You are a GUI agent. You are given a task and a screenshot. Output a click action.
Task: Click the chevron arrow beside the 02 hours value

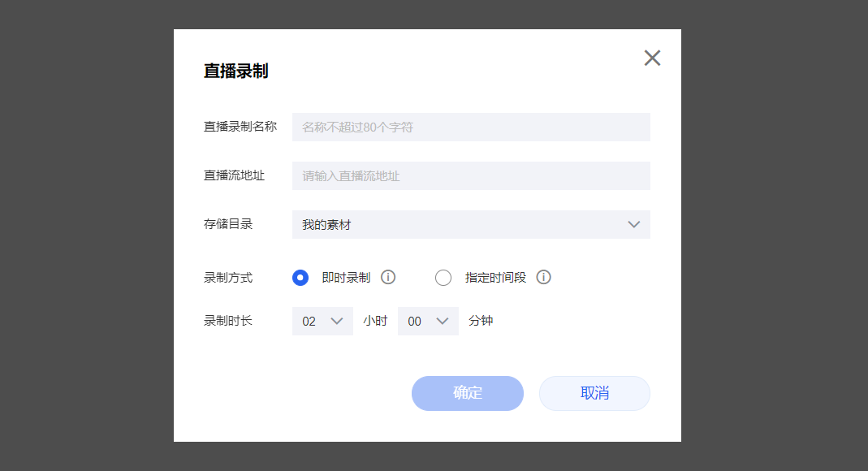pos(337,321)
